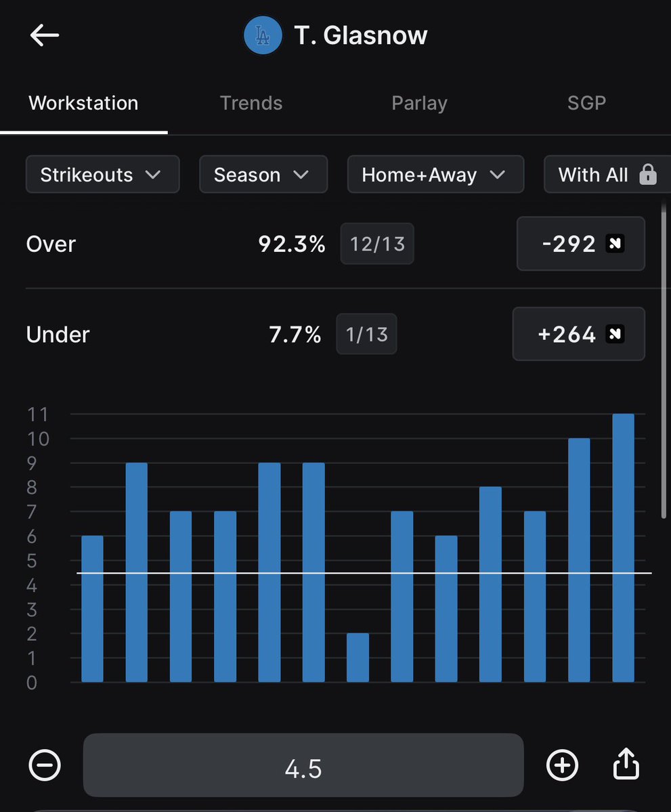Select the -292 over odds button
The height and width of the screenshot is (812, 671).
(x=581, y=244)
